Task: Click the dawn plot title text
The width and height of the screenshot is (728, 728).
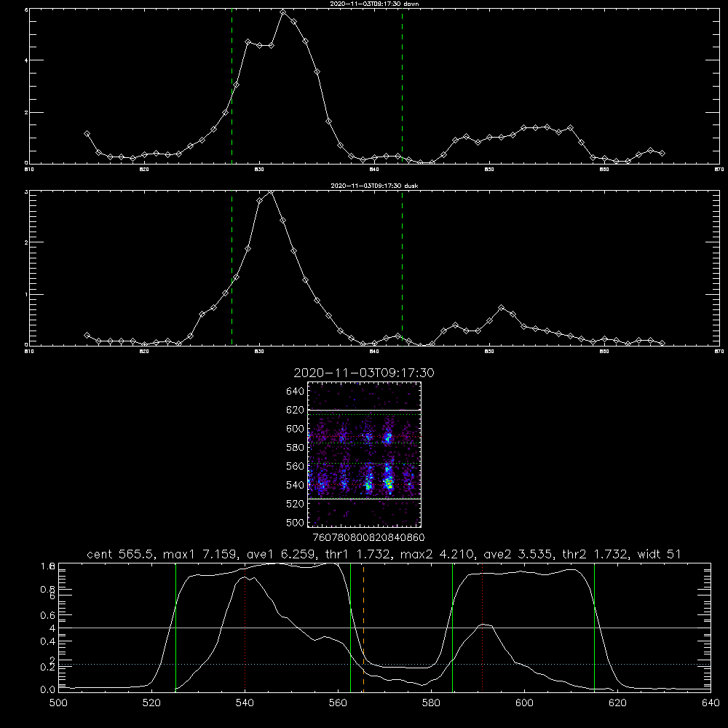Action: (375, 4)
